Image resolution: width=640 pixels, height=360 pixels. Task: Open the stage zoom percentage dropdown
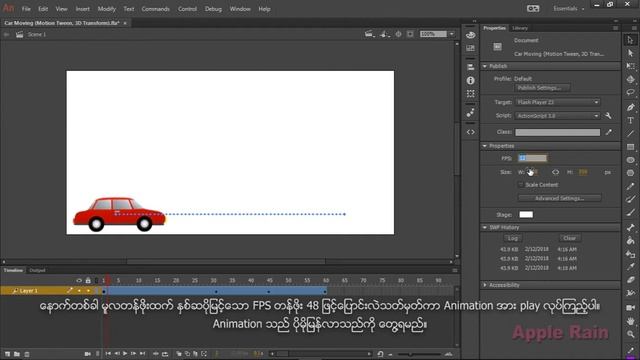pyautogui.click(x=451, y=34)
